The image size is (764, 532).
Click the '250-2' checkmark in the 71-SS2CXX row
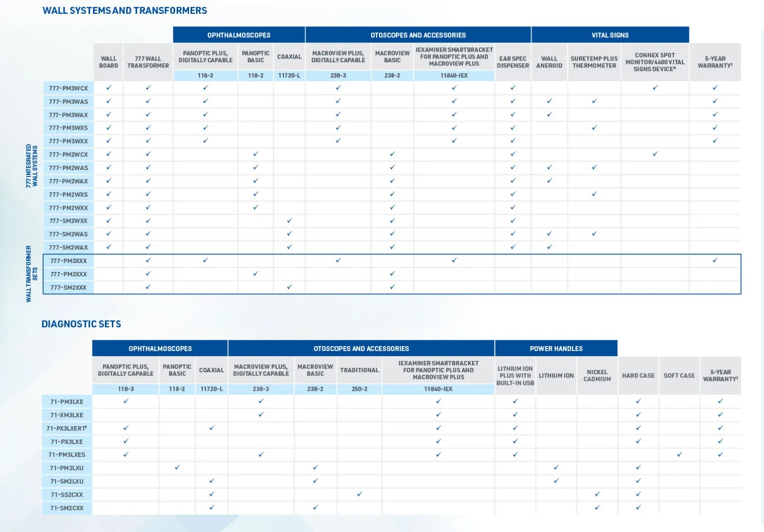[x=360, y=494]
